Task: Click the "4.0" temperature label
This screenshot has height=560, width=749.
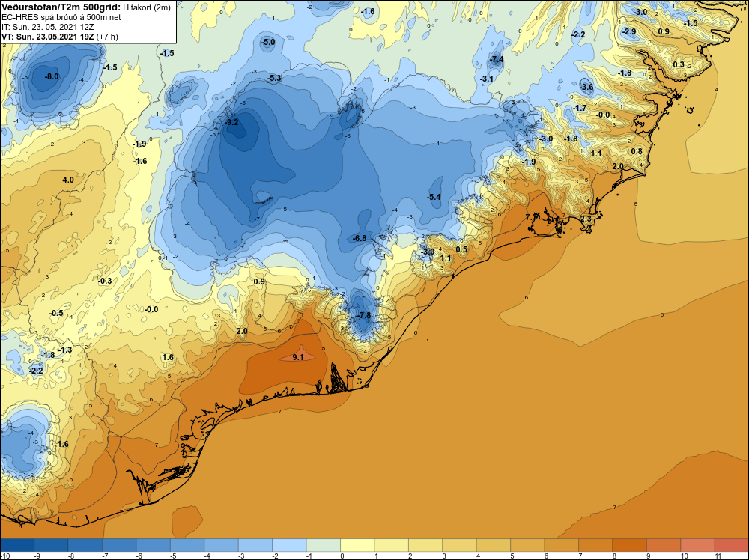Action: (68, 180)
